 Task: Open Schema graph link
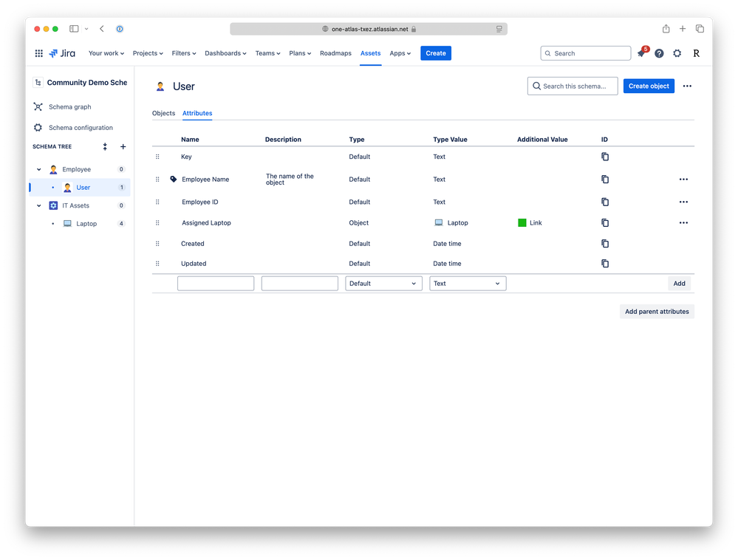70,107
